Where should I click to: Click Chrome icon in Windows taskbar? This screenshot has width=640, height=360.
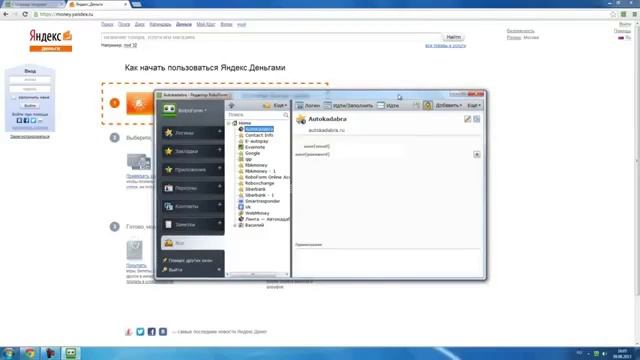pos(29,353)
